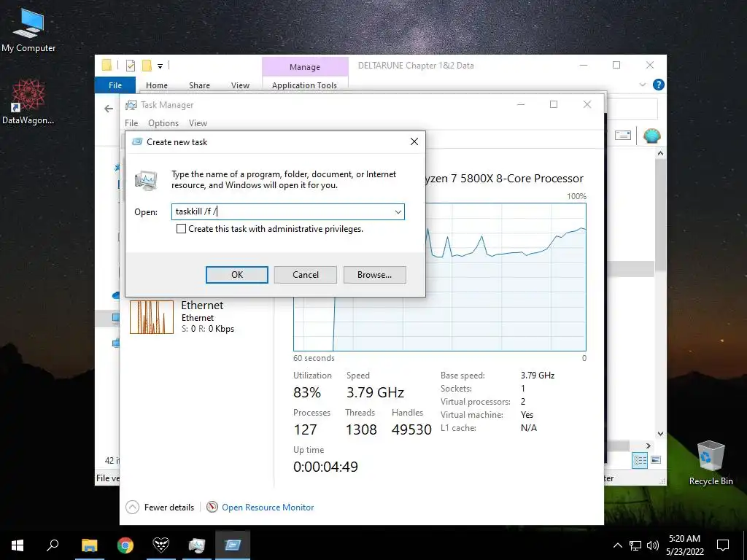Click the Browse... button
The height and width of the screenshot is (560, 747).
(x=374, y=275)
